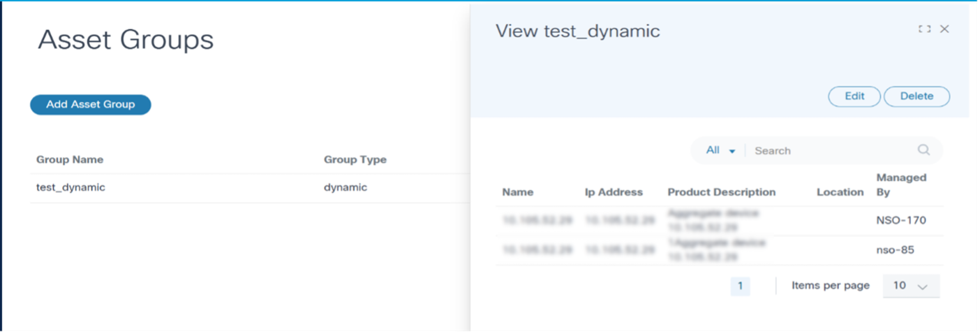Click the Ip Address column header

click(x=614, y=192)
